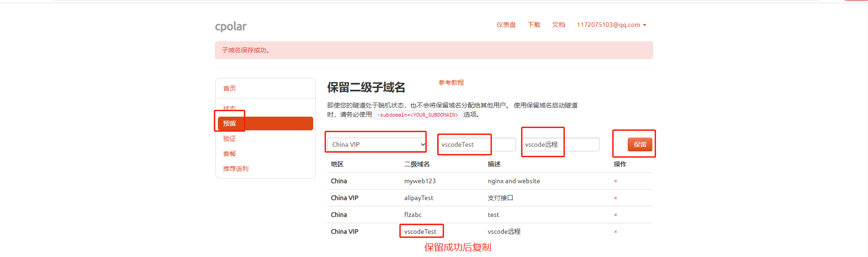
Task: Open the cpolar logo home link
Action: click(x=231, y=26)
